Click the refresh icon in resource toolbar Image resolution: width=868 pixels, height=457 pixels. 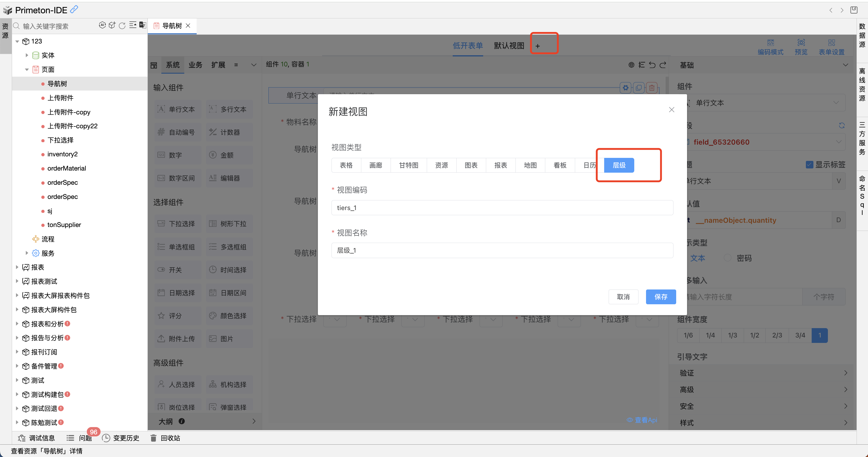pyautogui.click(x=122, y=26)
